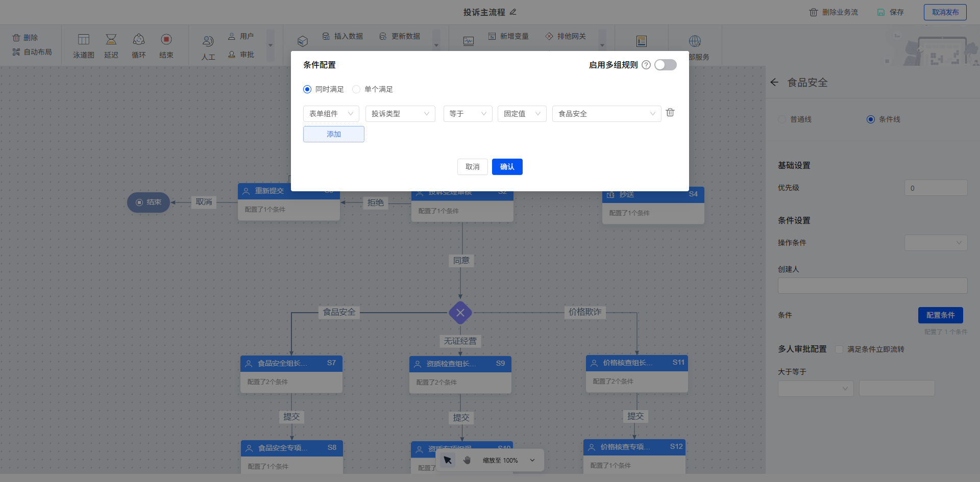Open the 表单组件 dropdown
This screenshot has height=482, width=980.
[x=331, y=114]
